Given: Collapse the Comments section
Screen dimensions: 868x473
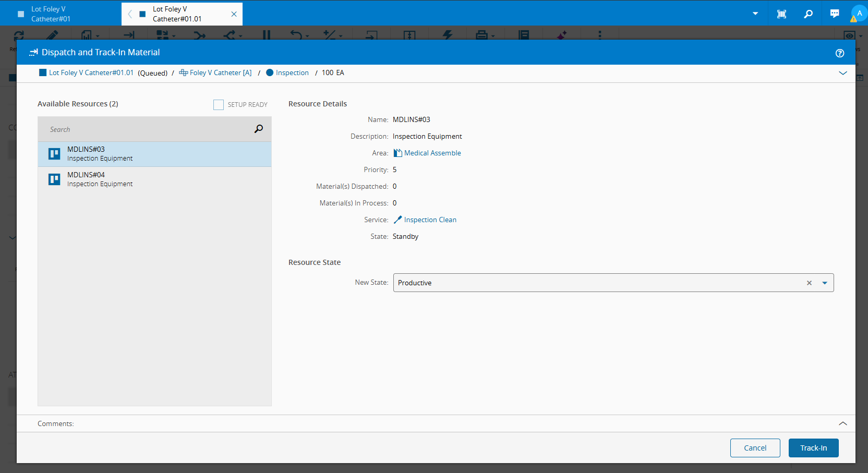Looking at the screenshot, I should tap(842, 423).
